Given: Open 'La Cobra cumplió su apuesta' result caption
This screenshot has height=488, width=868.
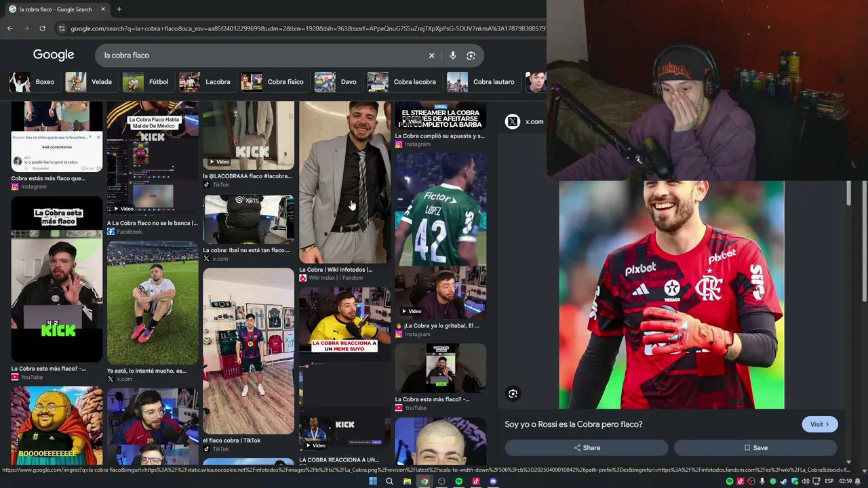Looking at the screenshot, I should click(440, 136).
